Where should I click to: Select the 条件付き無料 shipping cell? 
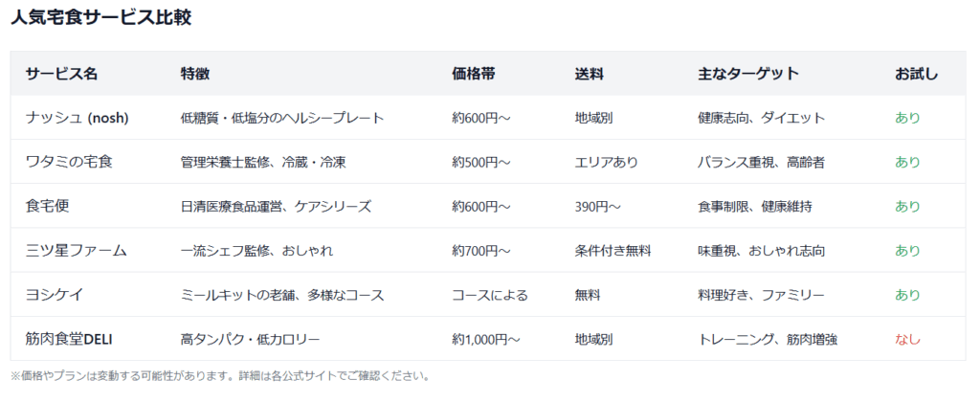[613, 251]
